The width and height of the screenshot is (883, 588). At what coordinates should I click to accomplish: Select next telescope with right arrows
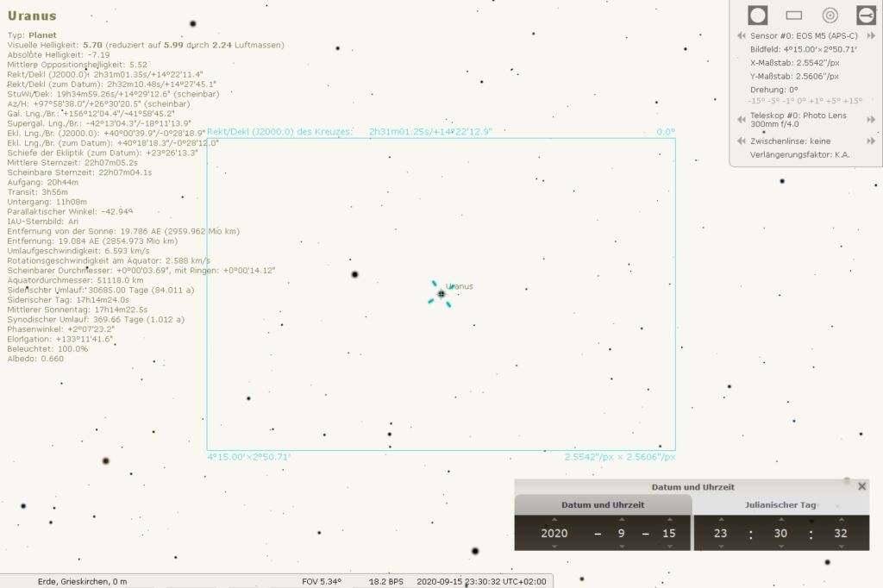pyautogui.click(x=871, y=119)
